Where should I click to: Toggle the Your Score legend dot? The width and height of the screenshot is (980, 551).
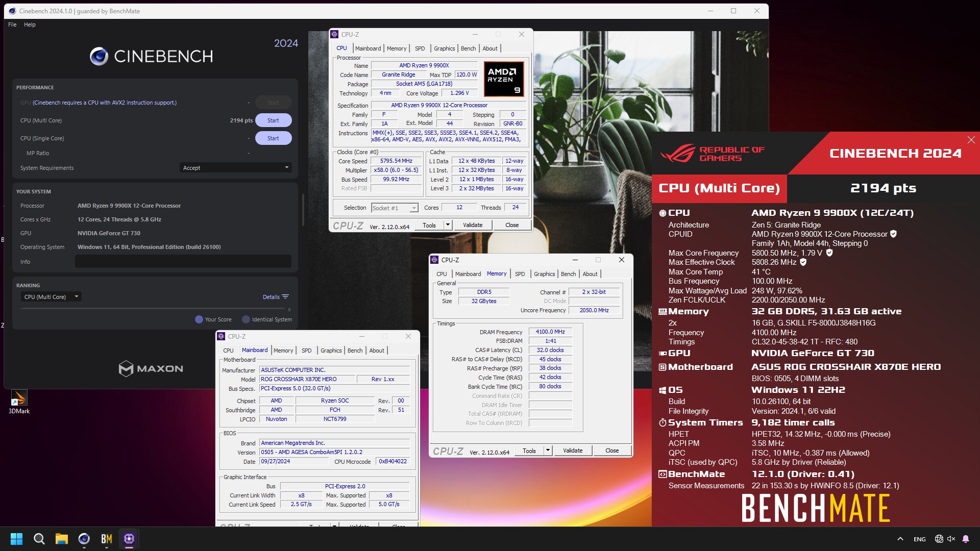tap(199, 319)
